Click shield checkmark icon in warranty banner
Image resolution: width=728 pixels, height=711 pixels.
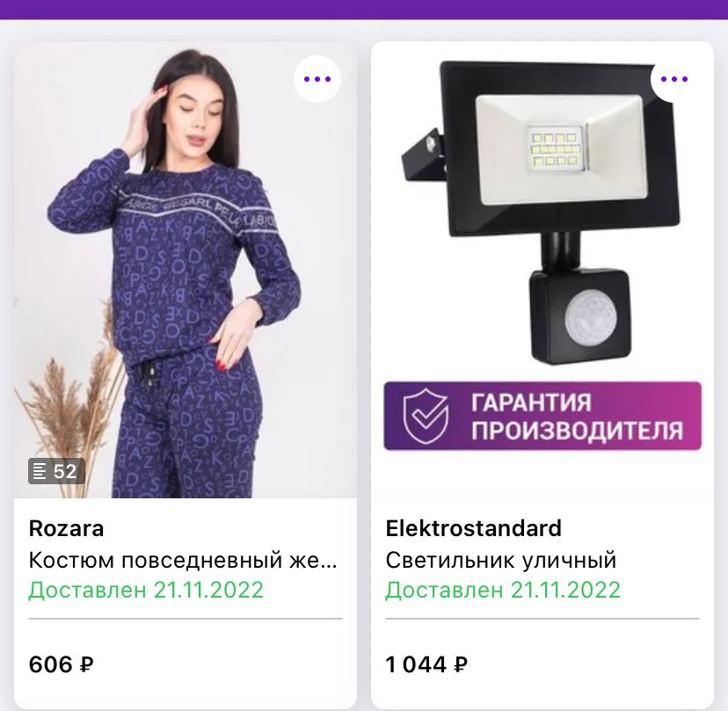426,416
